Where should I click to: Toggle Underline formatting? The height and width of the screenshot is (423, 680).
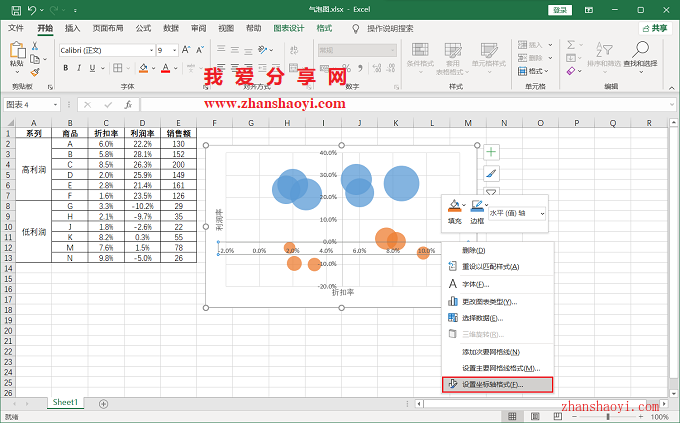click(92, 68)
